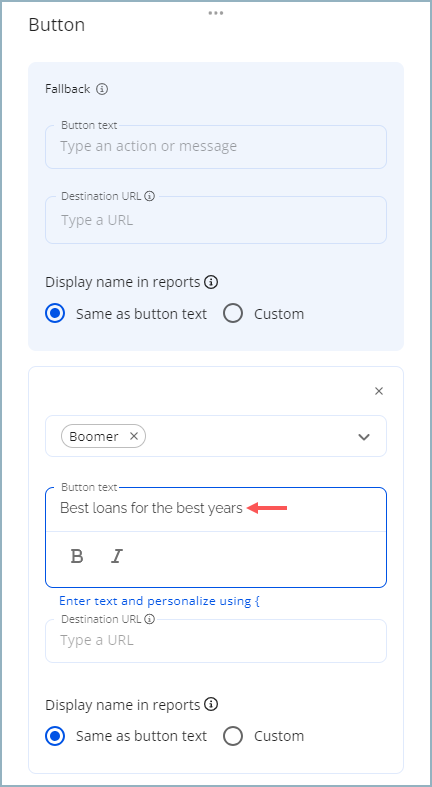Apply italic formatting to button text
Viewport: 432px width, 787px height.
[116, 556]
